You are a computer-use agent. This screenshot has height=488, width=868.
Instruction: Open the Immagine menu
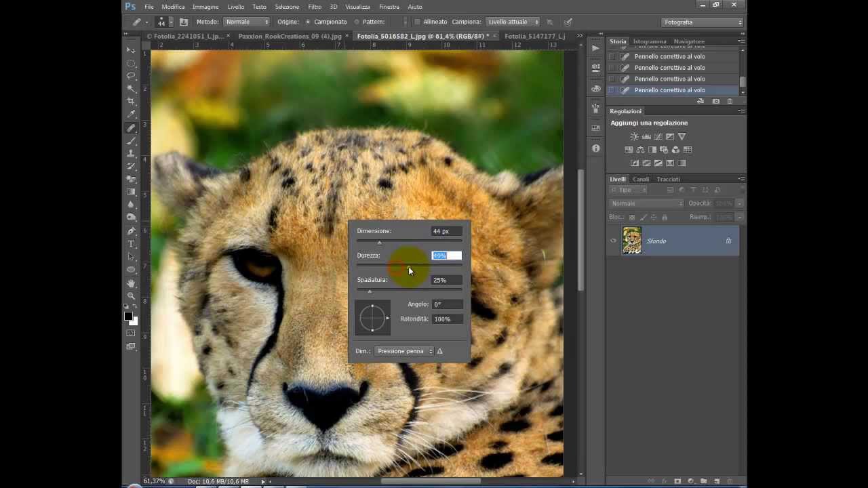[x=205, y=7]
